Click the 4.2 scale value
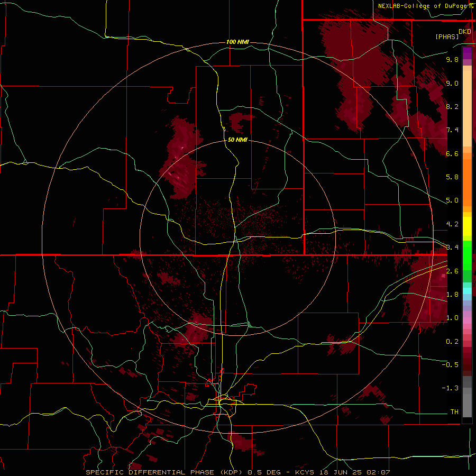 452,224
